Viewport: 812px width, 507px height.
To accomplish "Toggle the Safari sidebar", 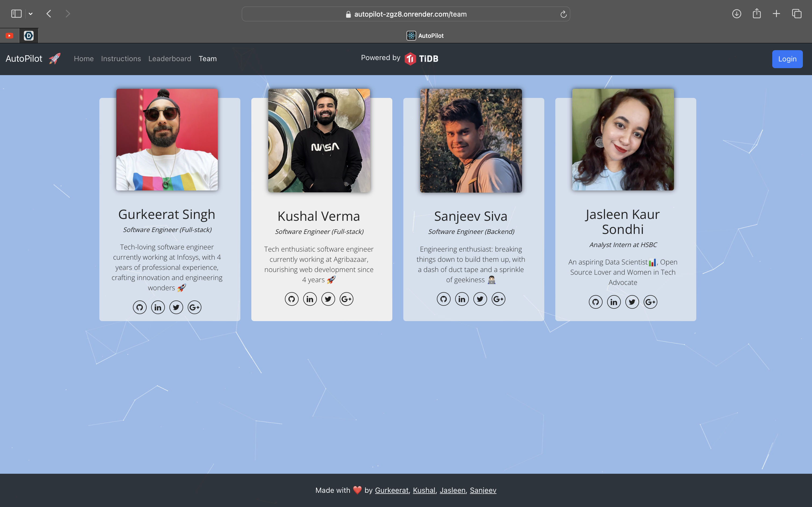I will (16, 14).
